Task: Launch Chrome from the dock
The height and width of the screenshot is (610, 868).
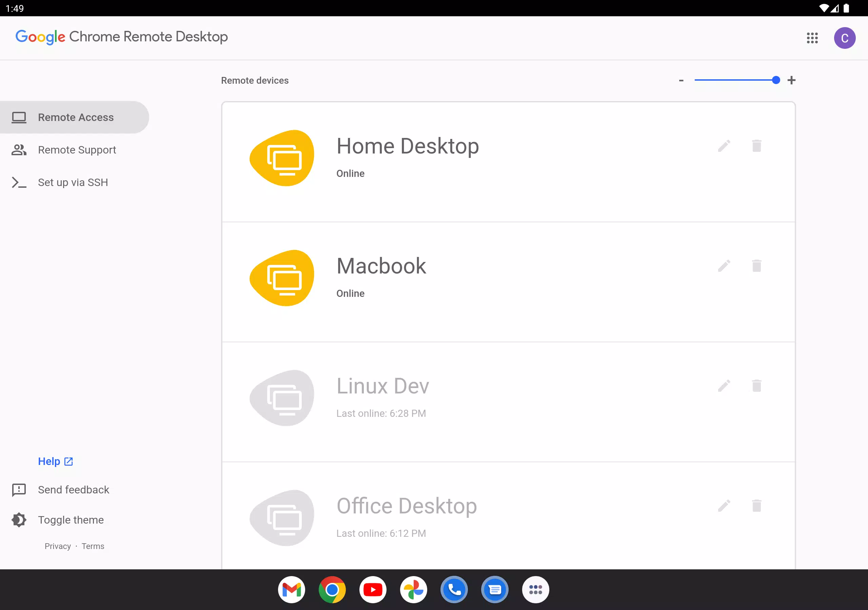Action: 332,590
